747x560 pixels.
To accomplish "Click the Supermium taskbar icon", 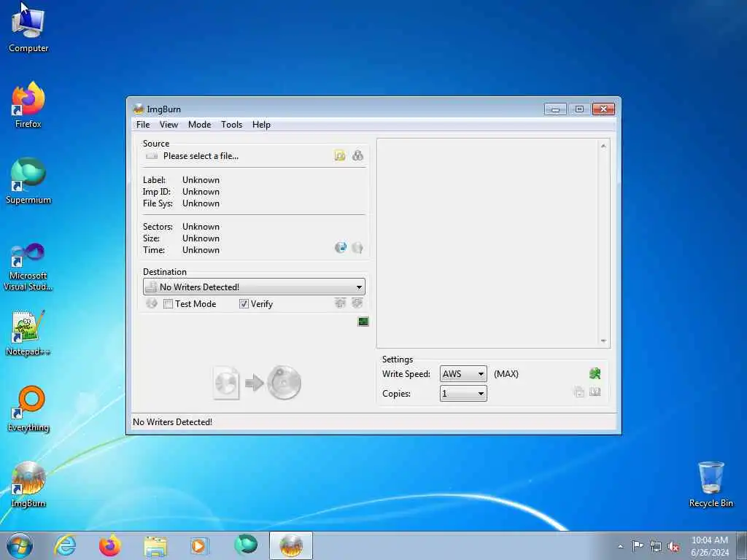I will (x=245, y=545).
